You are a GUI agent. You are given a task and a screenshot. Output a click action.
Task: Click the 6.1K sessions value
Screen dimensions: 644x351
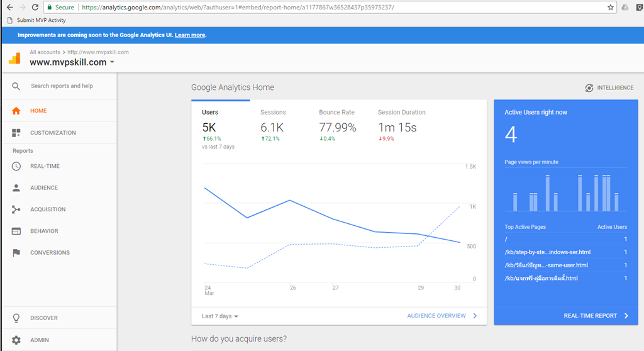[x=272, y=128]
